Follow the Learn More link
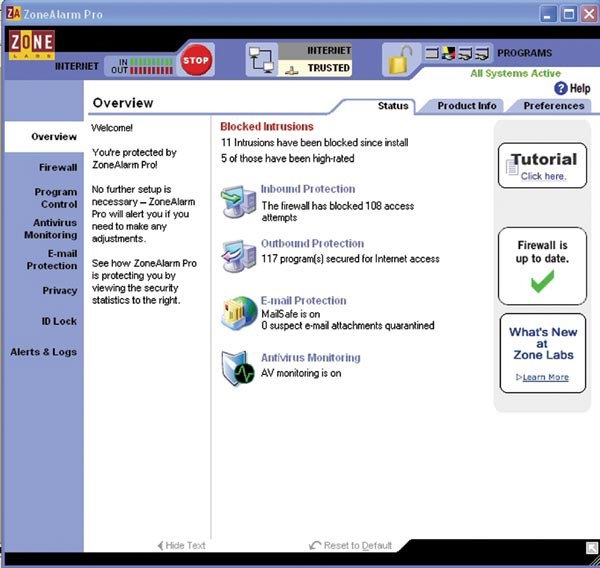 point(545,377)
